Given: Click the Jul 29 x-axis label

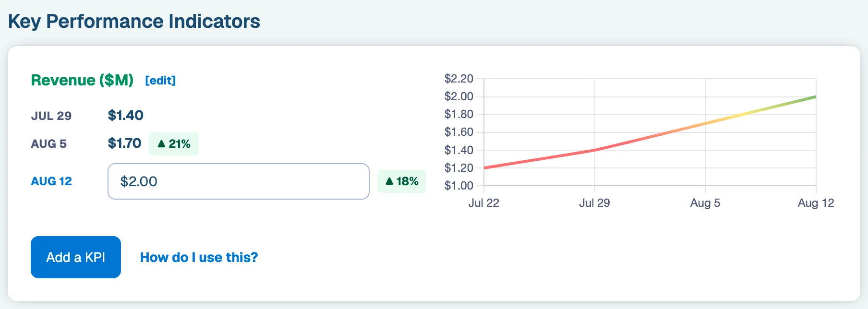Looking at the screenshot, I should (594, 203).
